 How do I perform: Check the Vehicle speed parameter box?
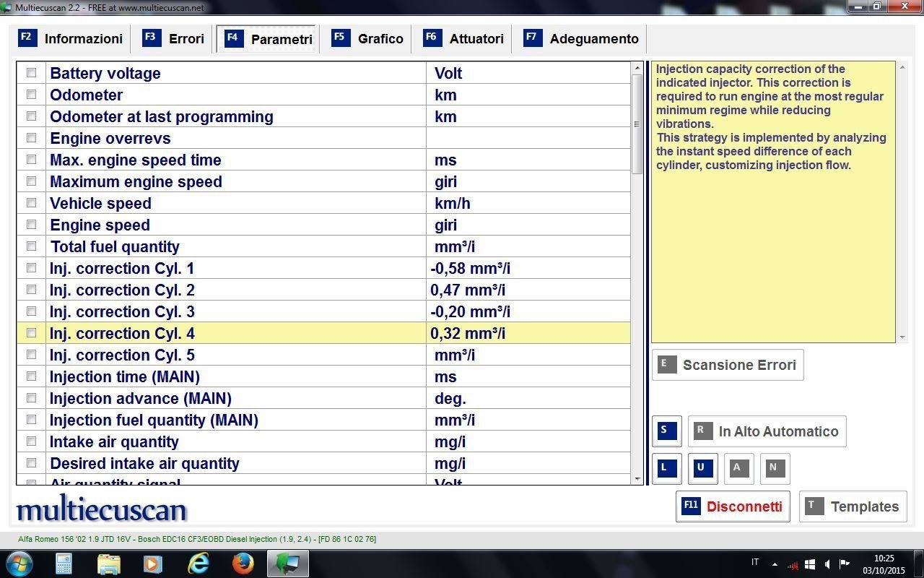tap(31, 203)
